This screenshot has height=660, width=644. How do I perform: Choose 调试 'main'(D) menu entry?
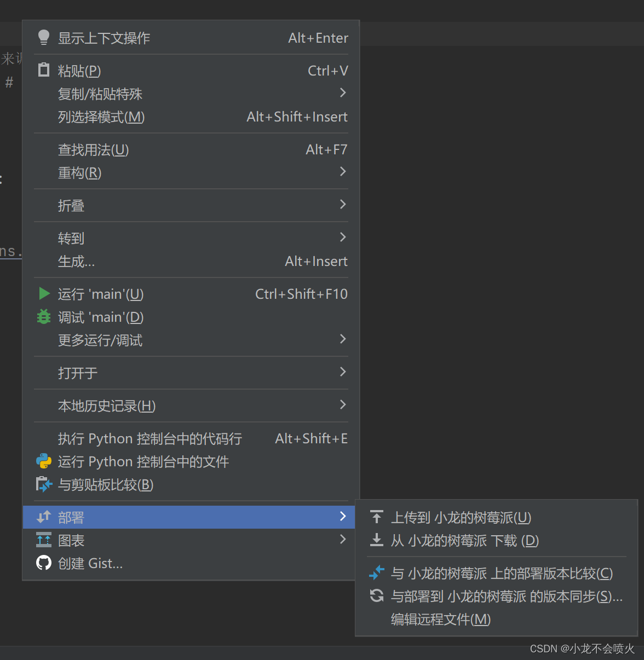click(x=191, y=317)
